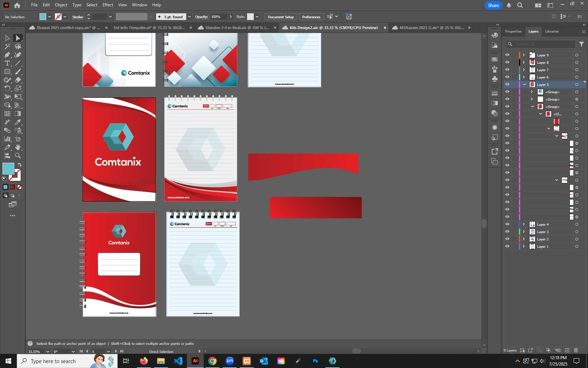Select the Eraser tool
Screen dimensions: 588x368
(18, 80)
